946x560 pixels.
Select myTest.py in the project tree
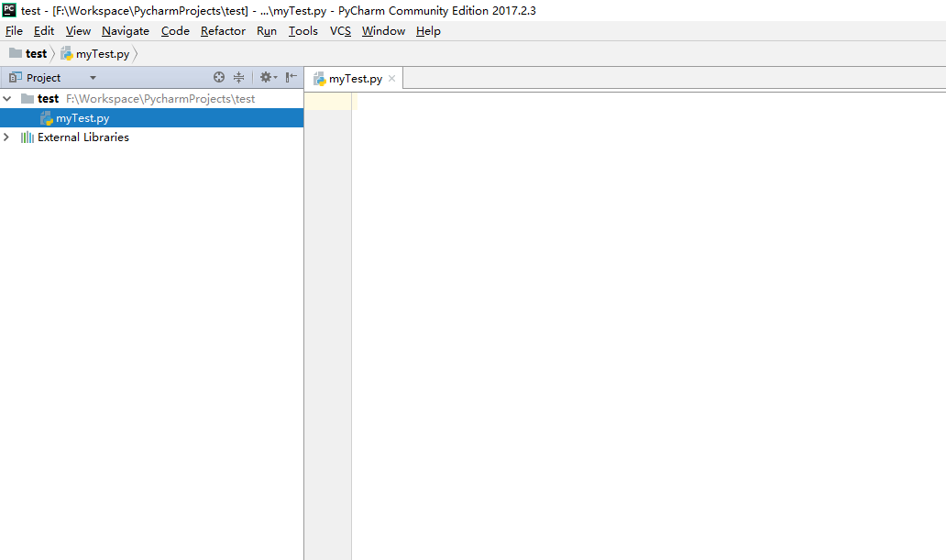(151, 117)
